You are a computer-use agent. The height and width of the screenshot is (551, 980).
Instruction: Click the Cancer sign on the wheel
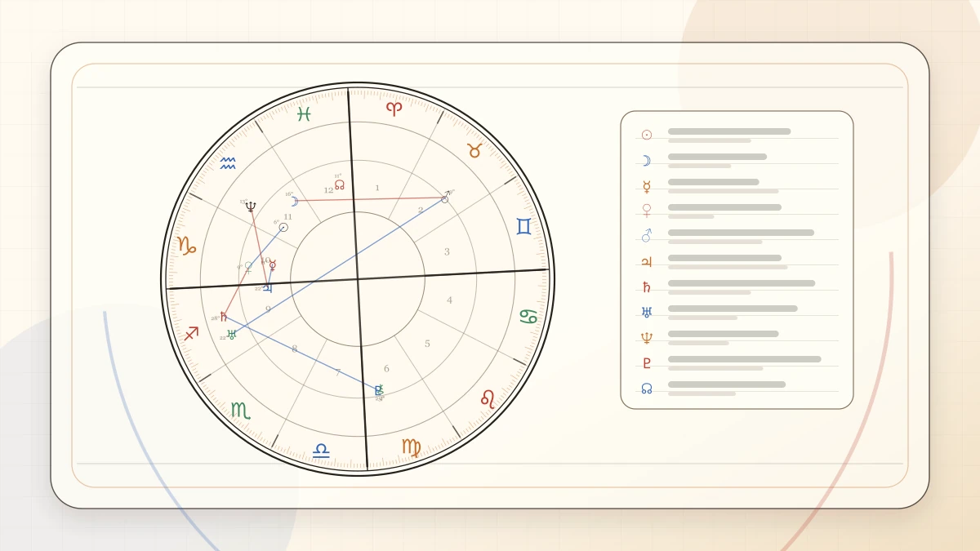point(529,316)
